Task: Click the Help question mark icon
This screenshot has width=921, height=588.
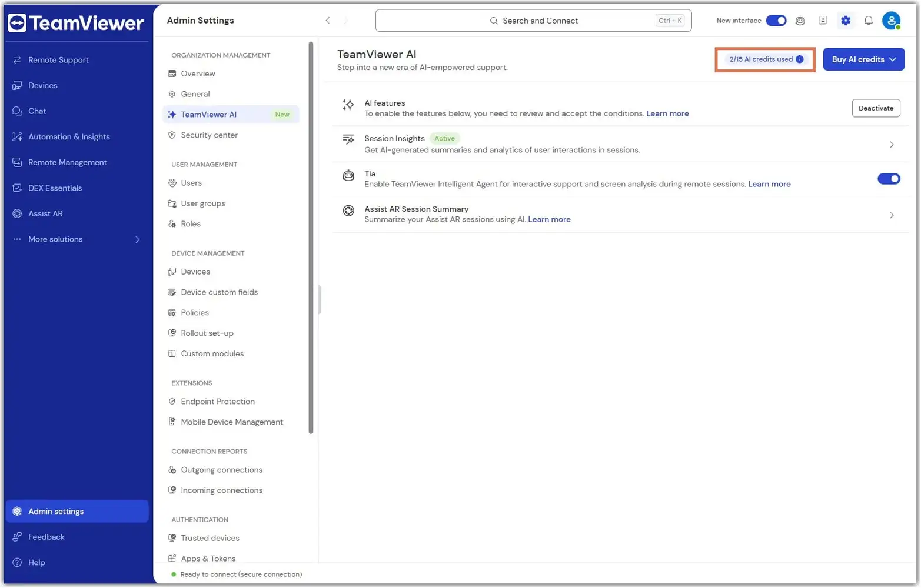Action: pyautogui.click(x=17, y=563)
